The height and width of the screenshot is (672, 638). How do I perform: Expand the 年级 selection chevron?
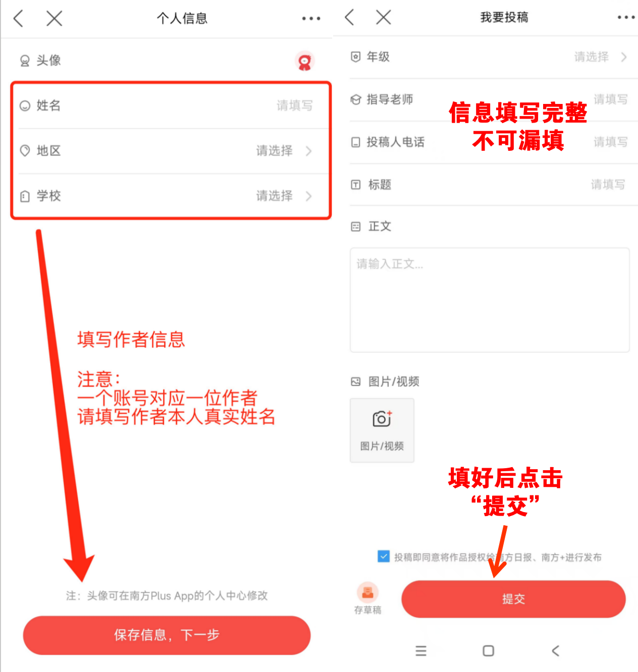(624, 57)
